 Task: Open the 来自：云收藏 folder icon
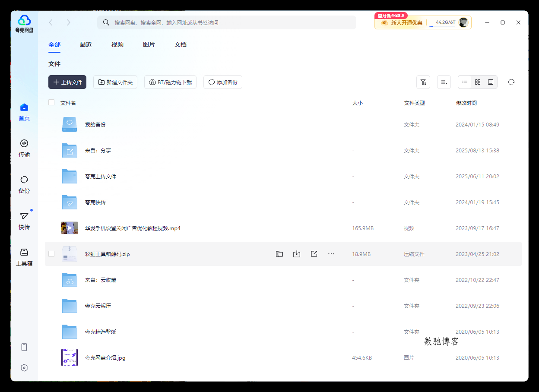coord(69,280)
